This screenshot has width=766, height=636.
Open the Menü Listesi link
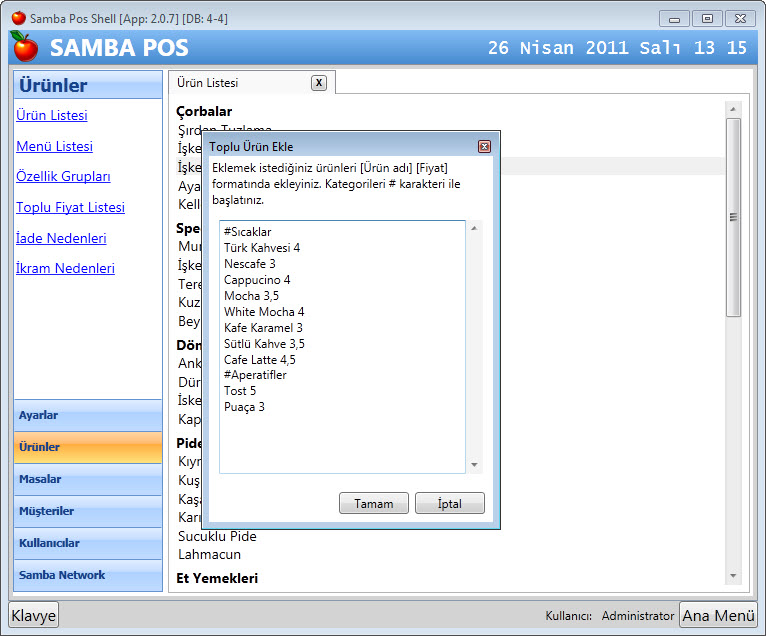[x=54, y=146]
